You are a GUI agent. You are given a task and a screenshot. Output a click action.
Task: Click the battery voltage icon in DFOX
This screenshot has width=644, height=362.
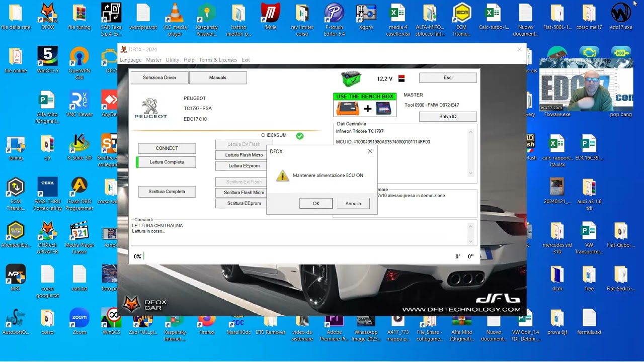[x=351, y=78]
